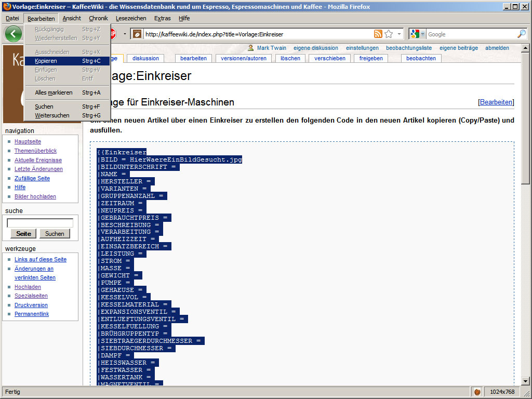Viewport: 532px width, 399px height.
Task: Click the Mark Twain user page link
Action: (x=271, y=48)
